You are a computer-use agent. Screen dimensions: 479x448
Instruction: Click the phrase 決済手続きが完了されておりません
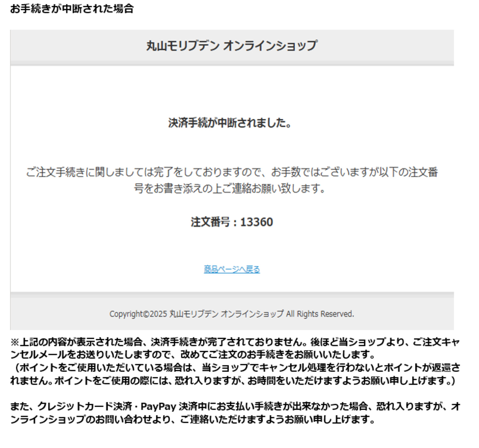click(226, 342)
